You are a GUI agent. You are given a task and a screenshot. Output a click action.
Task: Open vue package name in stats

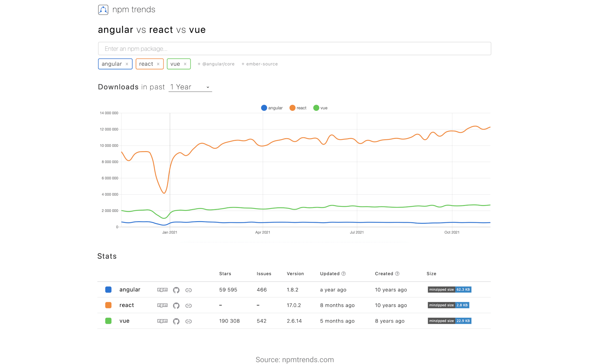tap(124, 321)
